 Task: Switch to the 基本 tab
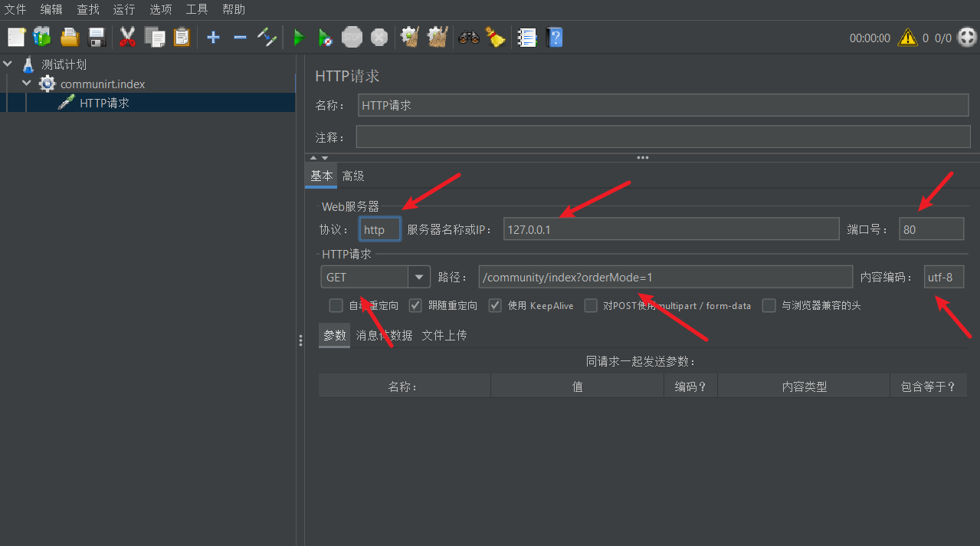click(321, 176)
